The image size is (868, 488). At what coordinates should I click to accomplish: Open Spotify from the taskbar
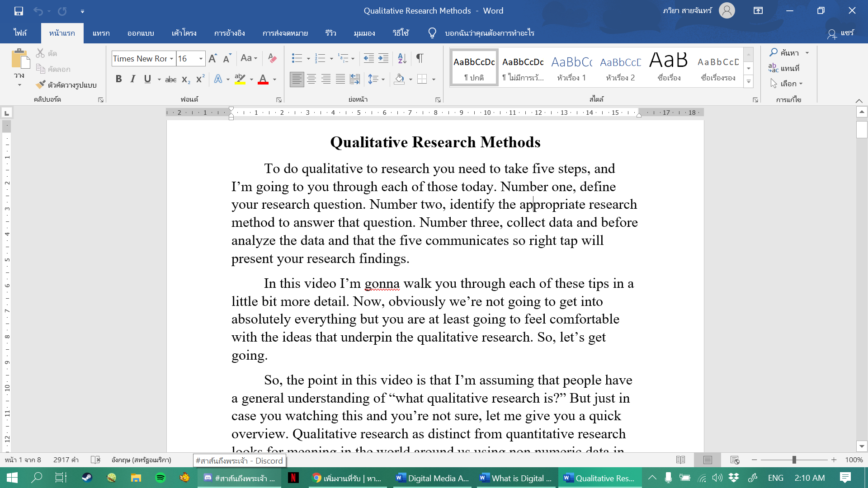160,478
